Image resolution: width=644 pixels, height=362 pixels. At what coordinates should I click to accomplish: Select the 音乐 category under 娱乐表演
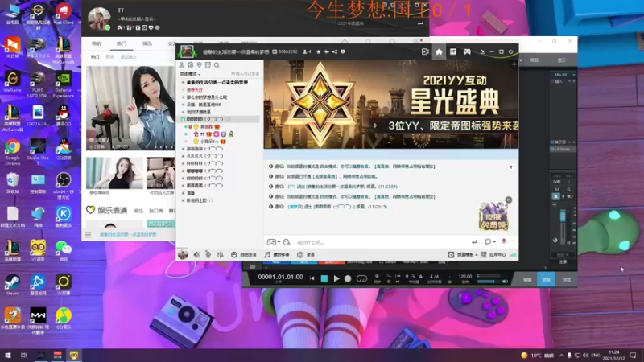click(138, 211)
